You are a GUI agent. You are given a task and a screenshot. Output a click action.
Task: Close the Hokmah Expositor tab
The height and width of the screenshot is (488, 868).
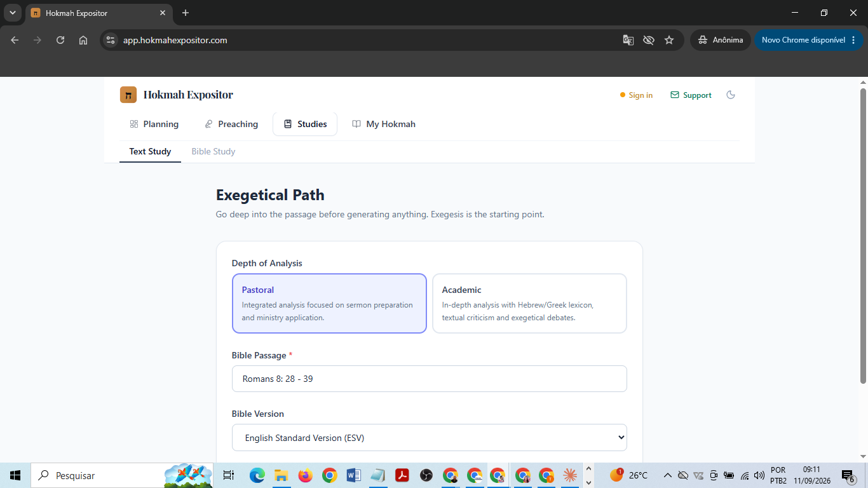click(x=163, y=13)
